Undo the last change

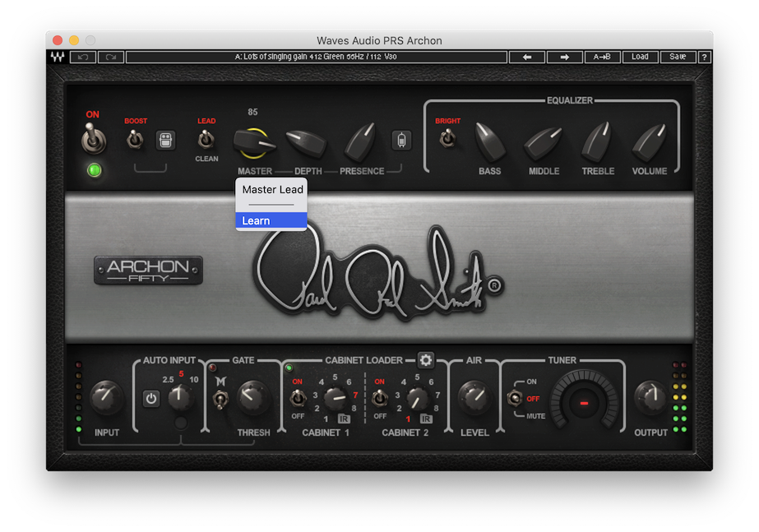pyautogui.click(x=83, y=57)
